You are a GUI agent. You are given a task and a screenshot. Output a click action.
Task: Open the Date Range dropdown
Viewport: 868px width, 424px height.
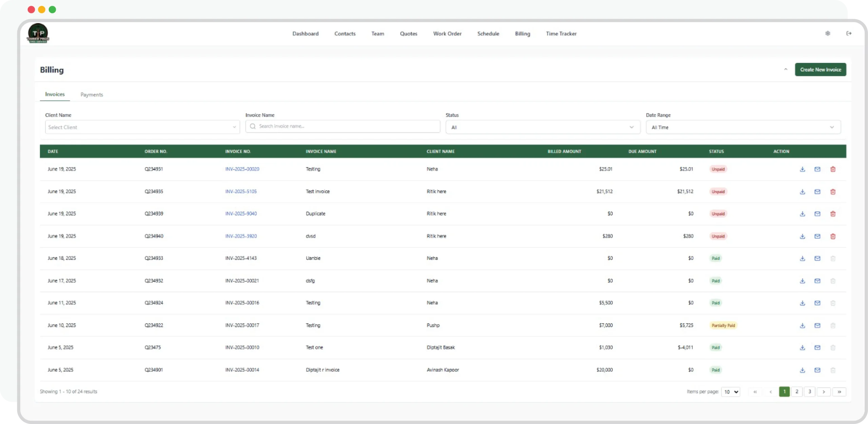[x=743, y=127]
